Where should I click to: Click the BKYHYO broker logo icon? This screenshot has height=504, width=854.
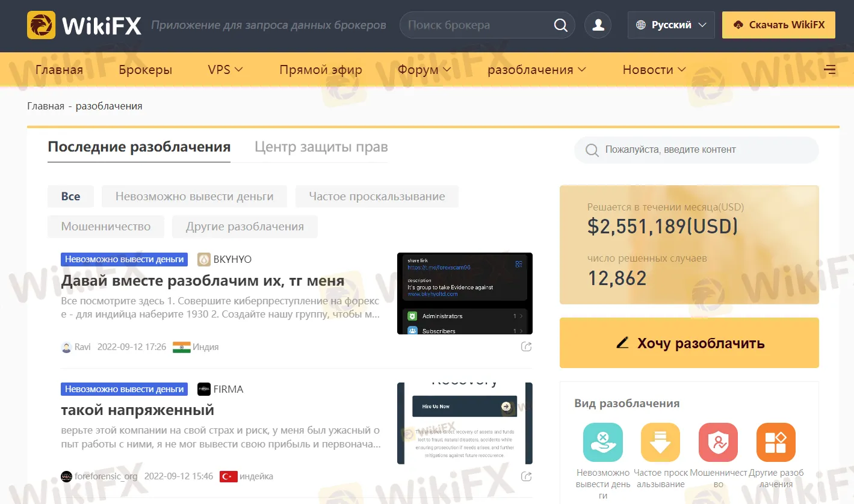click(x=204, y=259)
